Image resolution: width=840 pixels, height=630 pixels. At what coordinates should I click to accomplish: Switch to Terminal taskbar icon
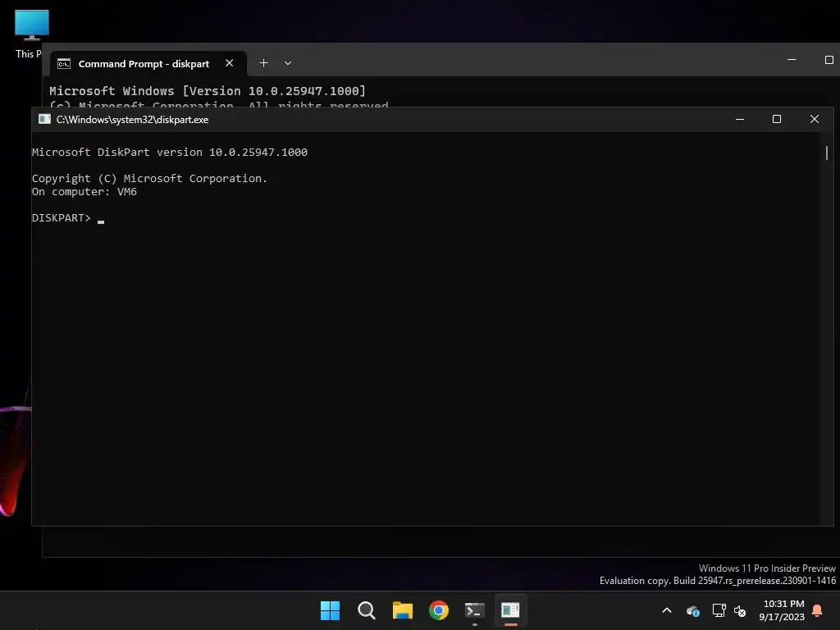(x=475, y=610)
